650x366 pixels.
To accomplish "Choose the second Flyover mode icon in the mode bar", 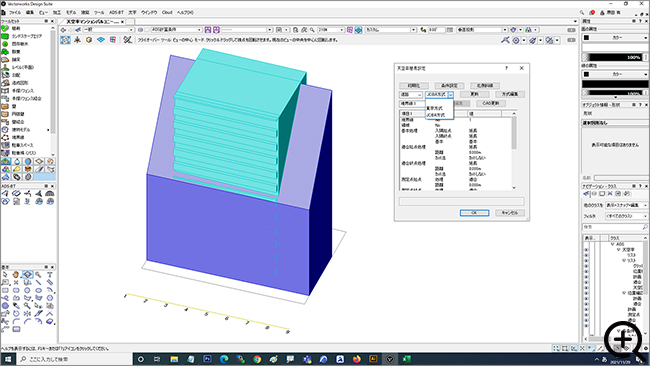I will 77,40.
